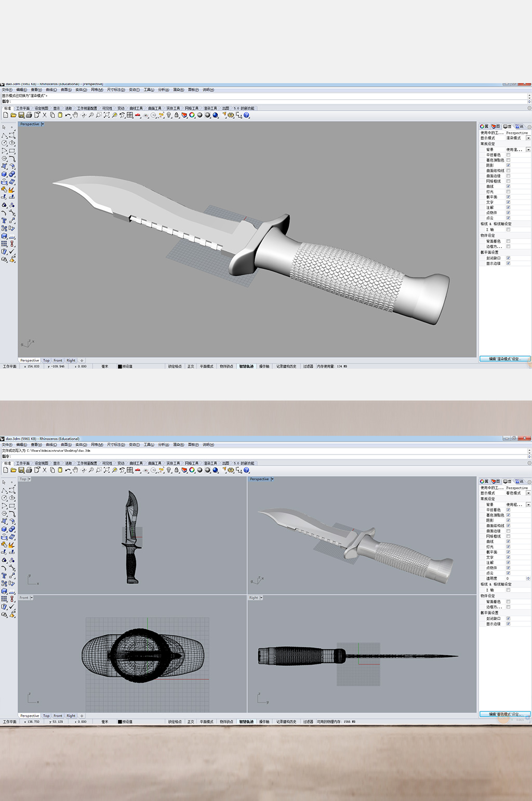Toggle 背面着色 checkbox in lower display panel
532x801 pixels.
(x=508, y=602)
